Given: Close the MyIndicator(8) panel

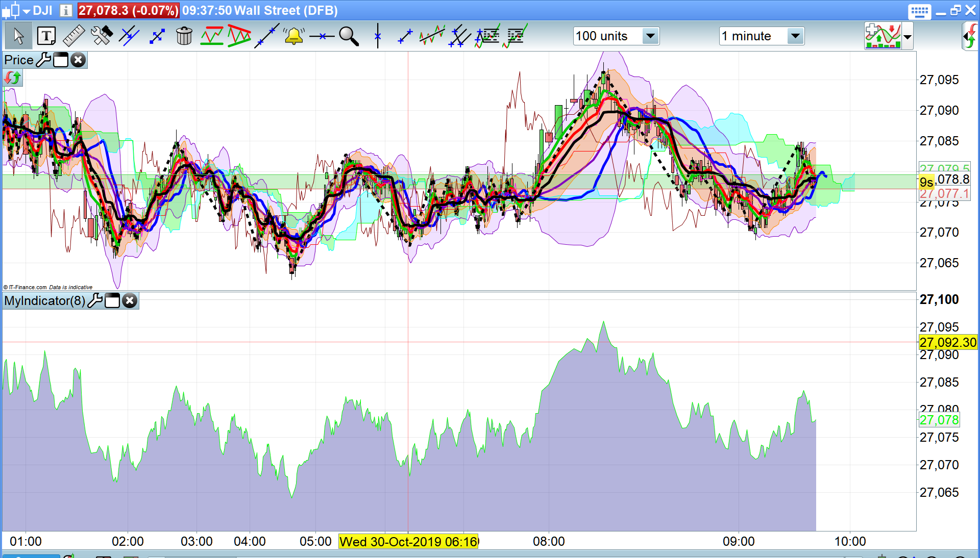Looking at the screenshot, I should [x=130, y=301].
